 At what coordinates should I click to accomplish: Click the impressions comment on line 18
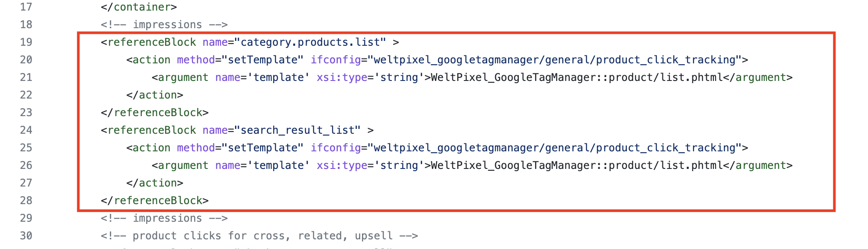pyautogui.click(x=164, y=25)
